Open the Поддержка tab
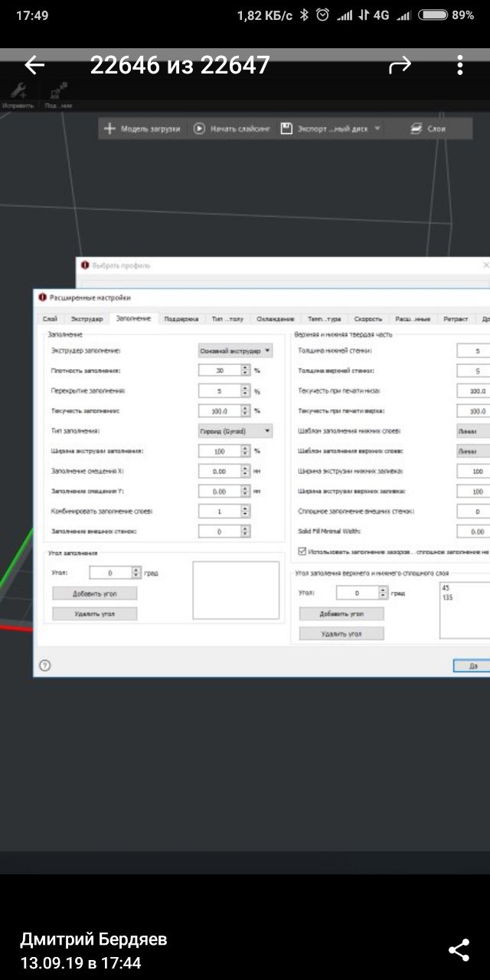Screen dimensions: 490x980 click(x=181, y=318)
